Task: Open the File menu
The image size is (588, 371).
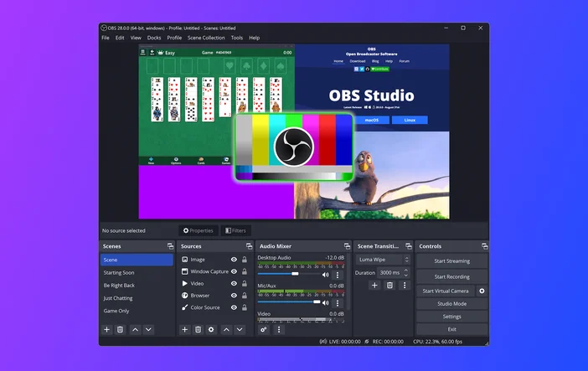Action: point(106,38)
